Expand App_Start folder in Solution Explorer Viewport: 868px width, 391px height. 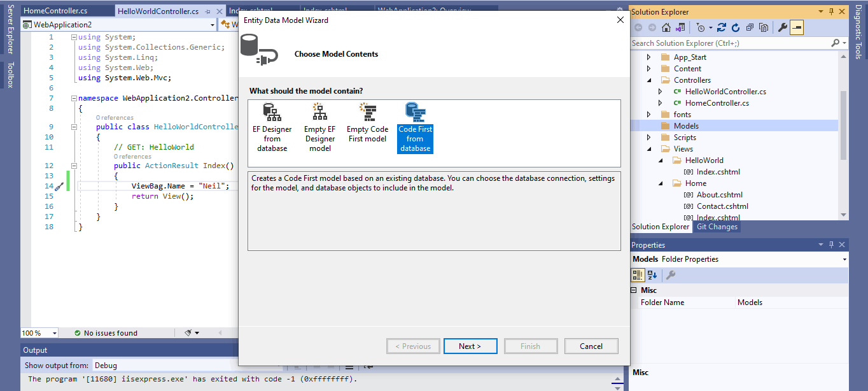[648, 57]
